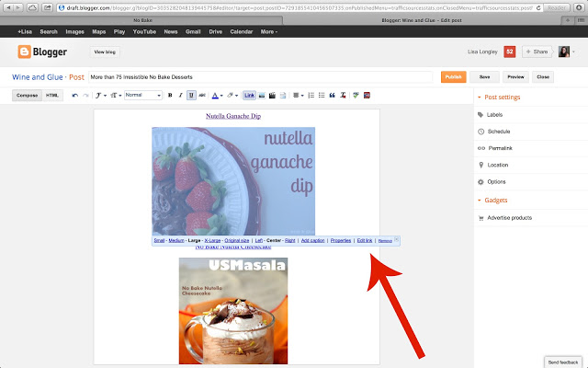Click Add caption on image toolbar

click(x=312, y=240)
